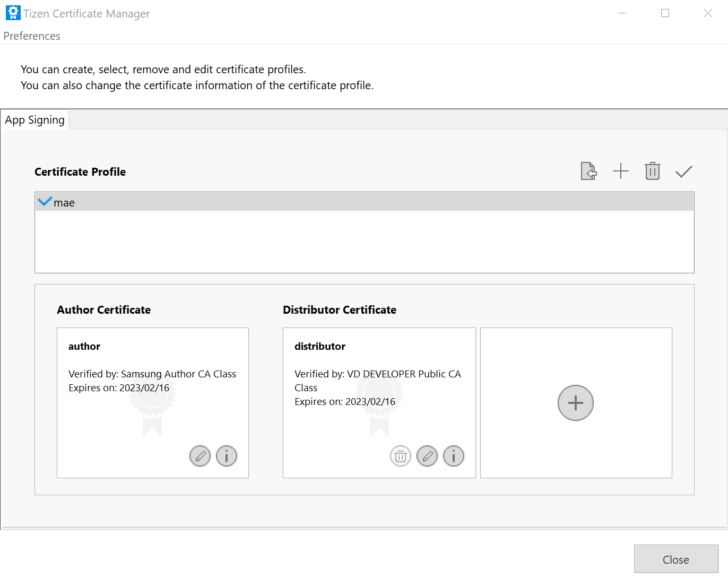Edit the author certificate

pyautogui.click(x=200, y=456)
